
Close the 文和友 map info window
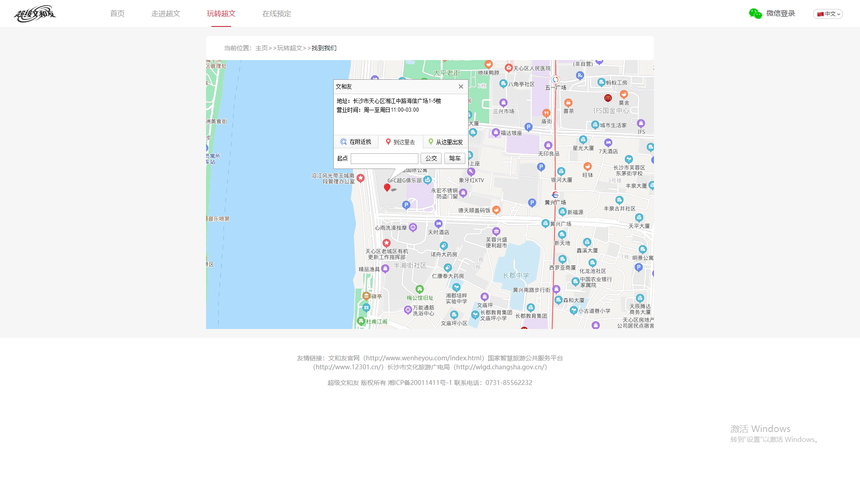coord(461,87)
